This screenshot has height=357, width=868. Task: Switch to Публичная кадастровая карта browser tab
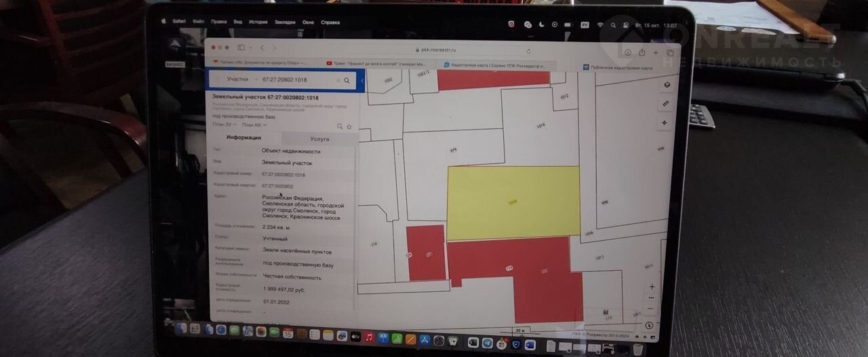pos(617,68)
